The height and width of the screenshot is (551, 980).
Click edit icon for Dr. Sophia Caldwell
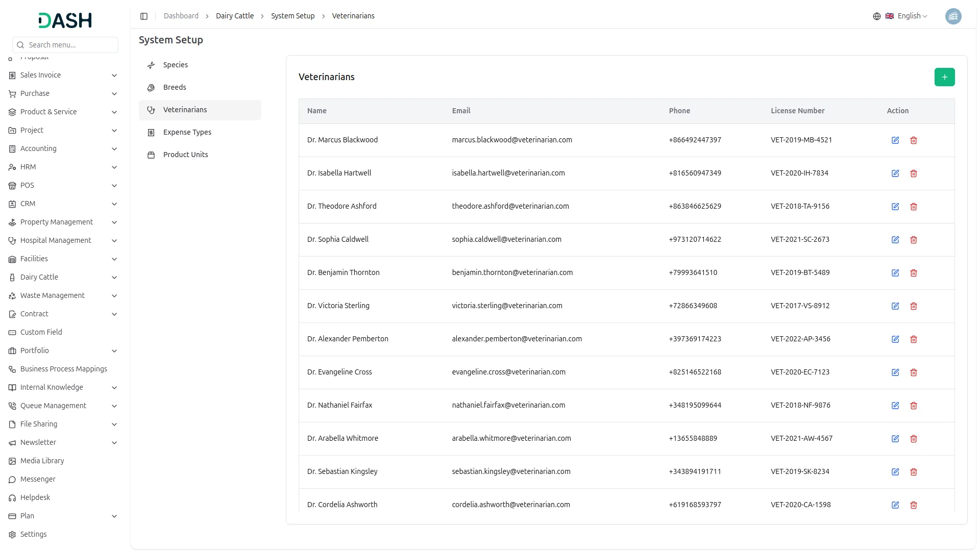coord(895,240)
